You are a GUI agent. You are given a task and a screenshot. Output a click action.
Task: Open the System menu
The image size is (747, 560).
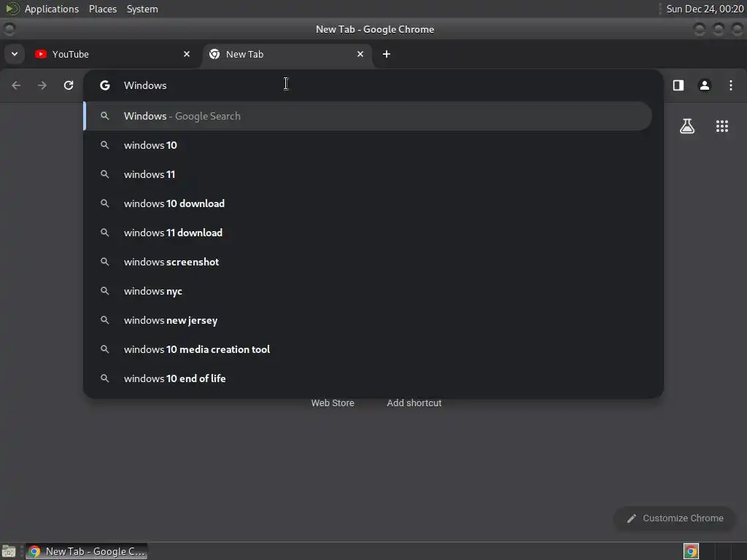pyautogui.click(x=142, y=9)
